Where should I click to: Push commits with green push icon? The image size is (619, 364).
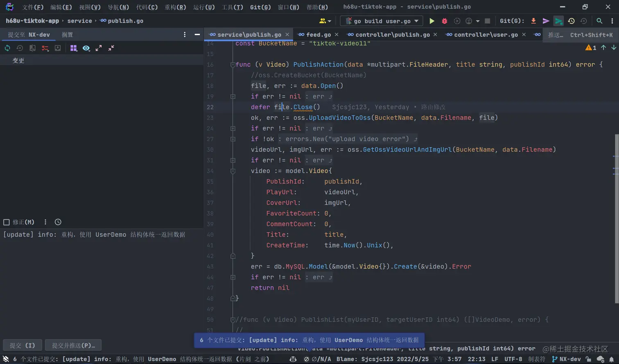(558, 21)
